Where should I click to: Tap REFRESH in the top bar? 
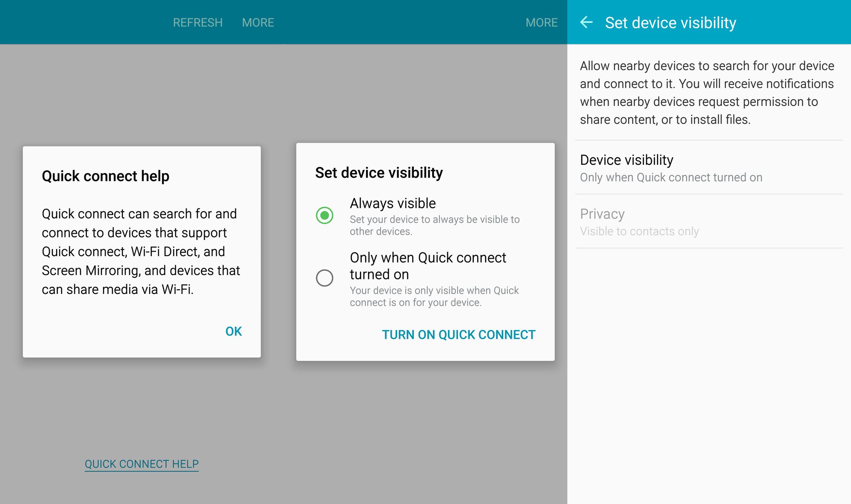[x=198, y=22]
